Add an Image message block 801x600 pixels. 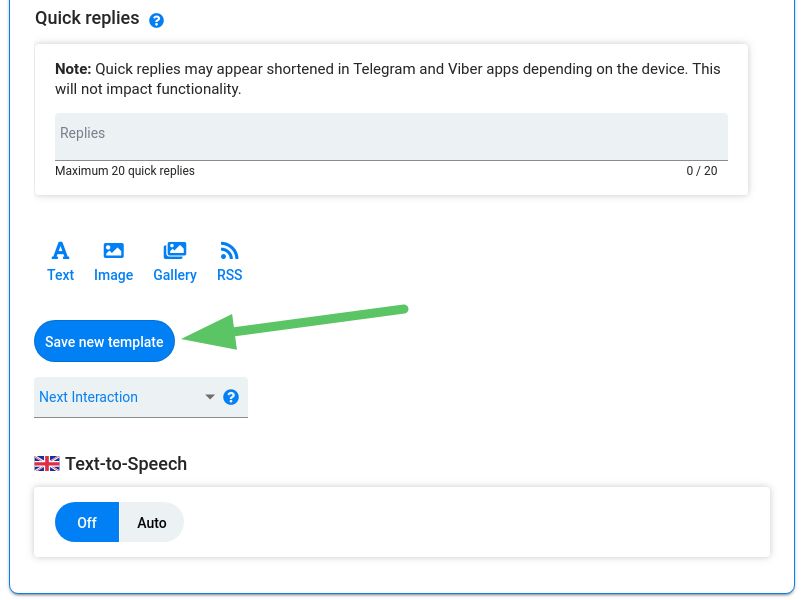pos(113,261)
